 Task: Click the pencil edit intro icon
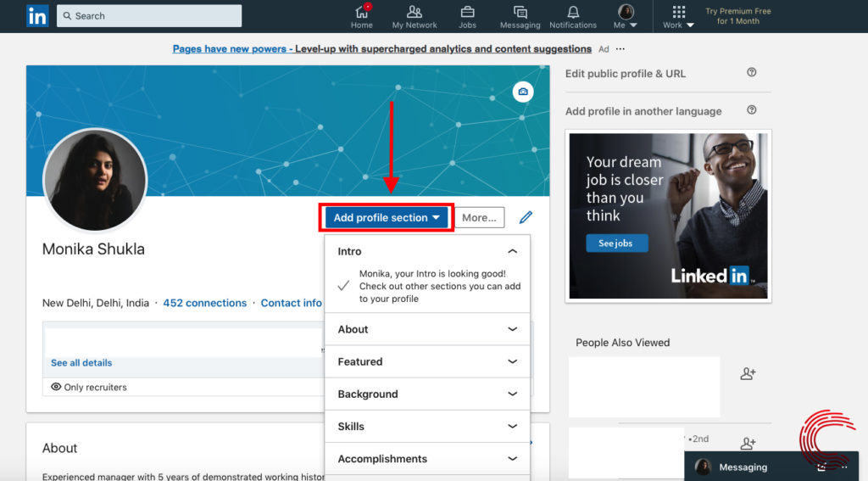(526, 217)
